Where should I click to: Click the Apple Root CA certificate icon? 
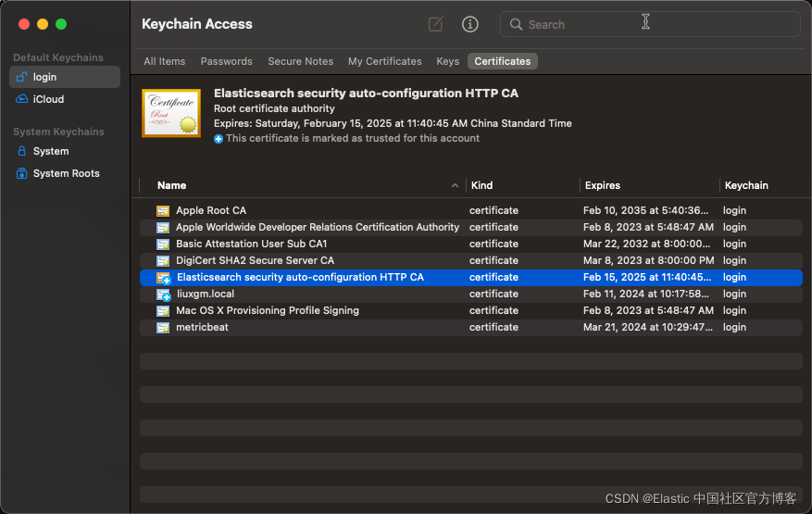tap(163, 210)
